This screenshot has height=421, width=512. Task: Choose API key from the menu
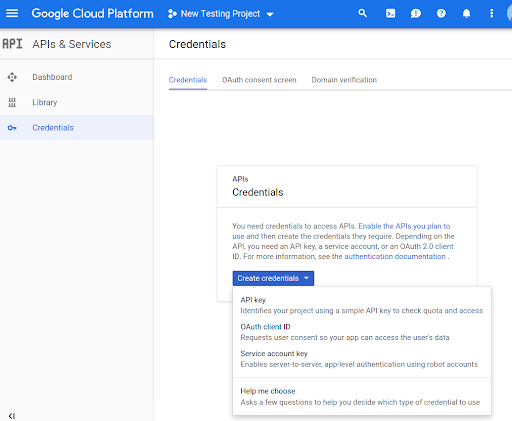point(362,305)
